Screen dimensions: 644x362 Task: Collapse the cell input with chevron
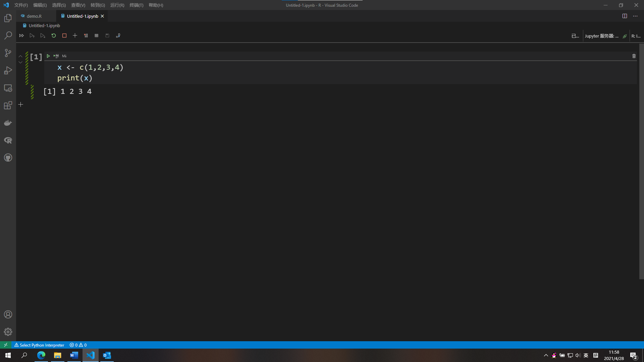(x=20, y=56)
